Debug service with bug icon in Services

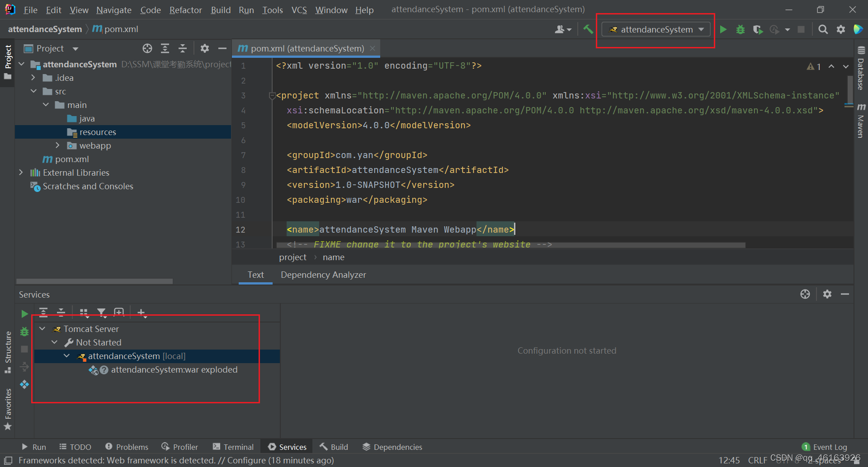pyautogui.click(x=24, y=332)
